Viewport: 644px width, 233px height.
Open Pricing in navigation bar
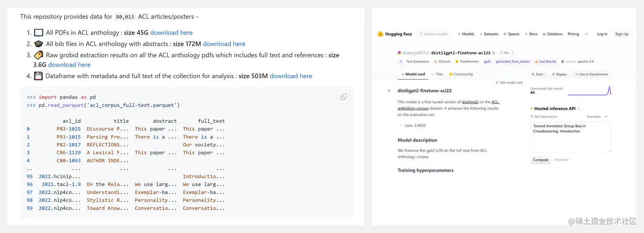[573, 34]
